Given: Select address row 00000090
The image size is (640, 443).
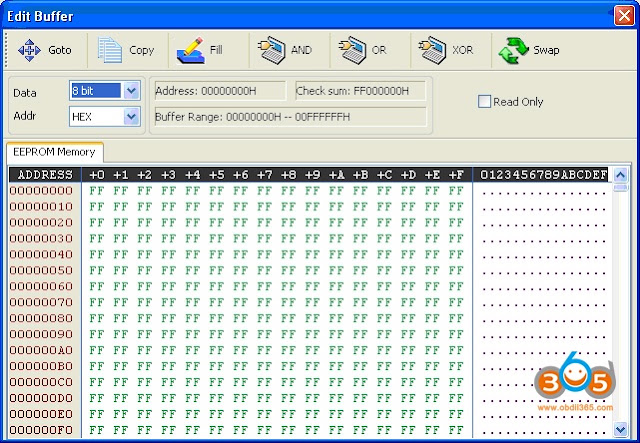Looking at the screenshot, I should point(41,334).
